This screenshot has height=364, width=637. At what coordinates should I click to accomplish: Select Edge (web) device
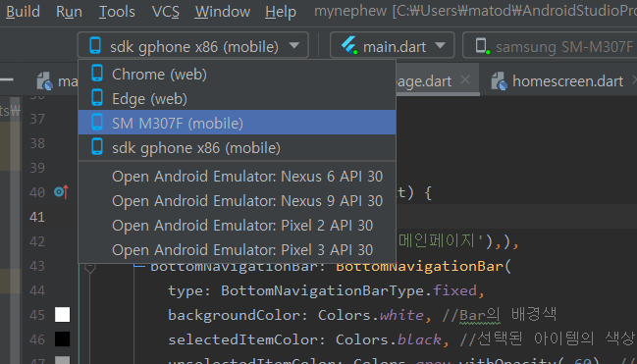pyautogui.click(x=237, y=98)
